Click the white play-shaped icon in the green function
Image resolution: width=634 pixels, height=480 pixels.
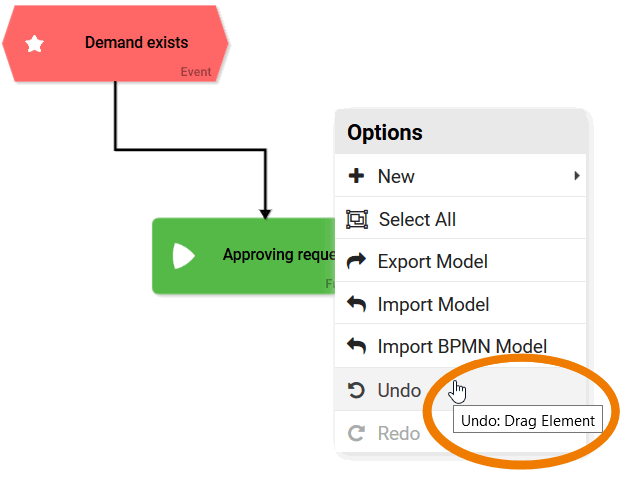(x=183, y=256)
